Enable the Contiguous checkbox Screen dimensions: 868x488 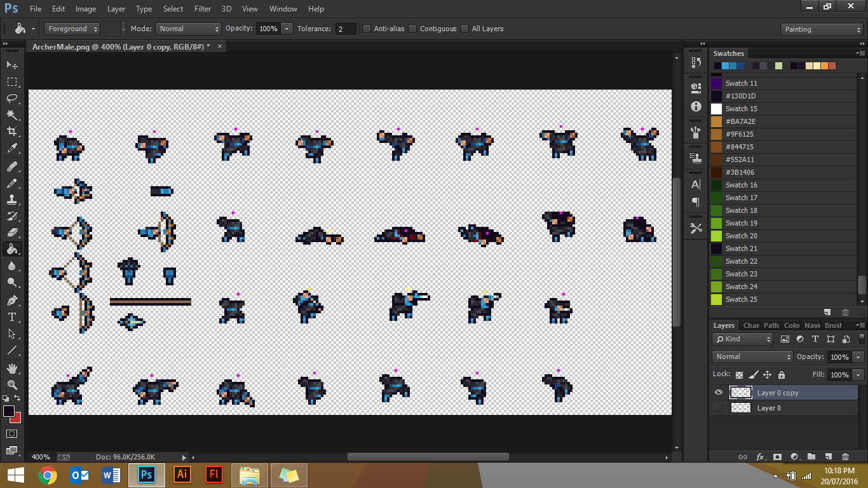pos(412,29)
